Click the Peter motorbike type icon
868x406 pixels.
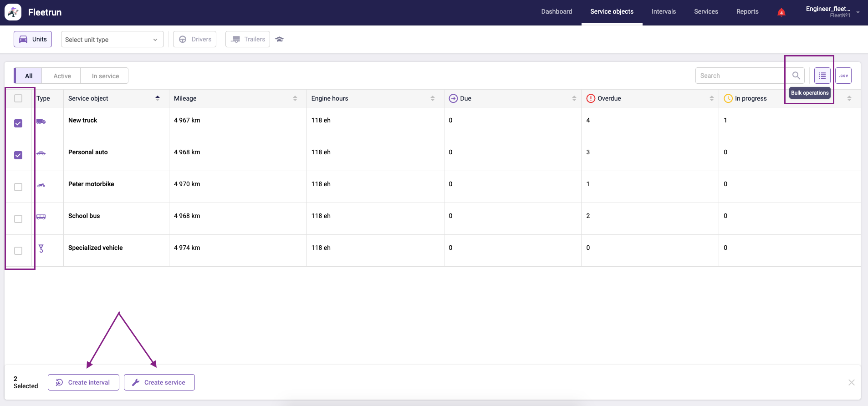click(x=41, y=185)
